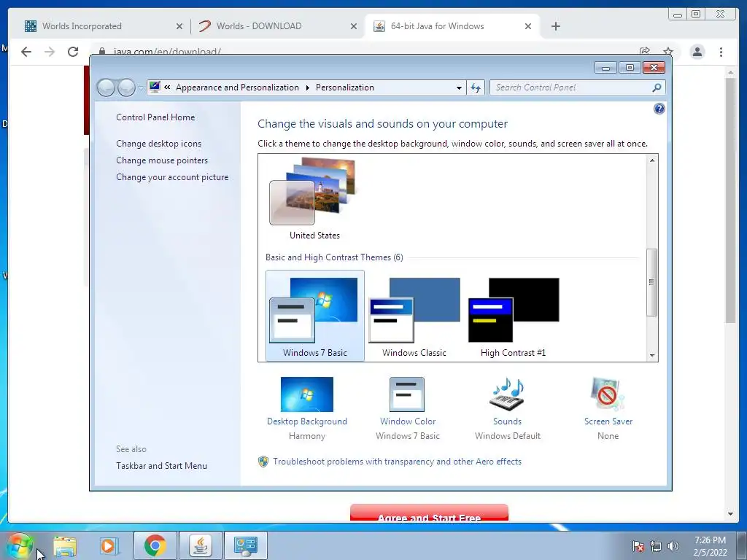Viewport: 747px width, 560px height.
Task: Refresh the Control Panel address bar
Action: tap(476, 87)
